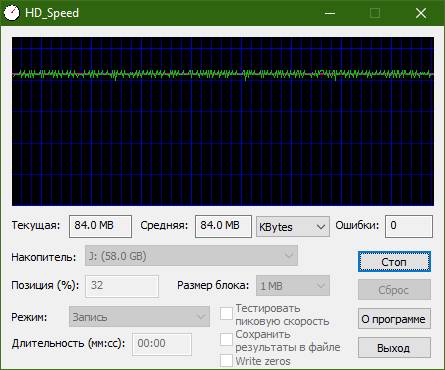Click the Длительность duration field

pyautogui.click(x=162, y=344)
